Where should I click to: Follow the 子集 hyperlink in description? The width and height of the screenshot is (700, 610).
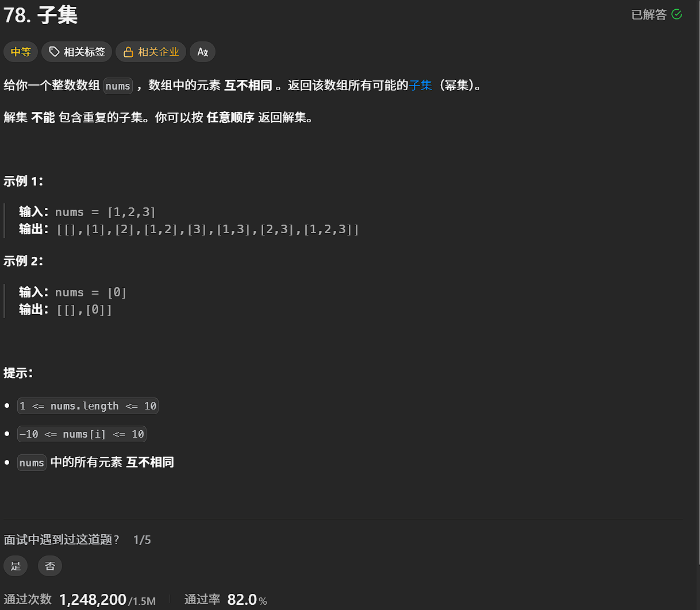(x=421, y=86)
